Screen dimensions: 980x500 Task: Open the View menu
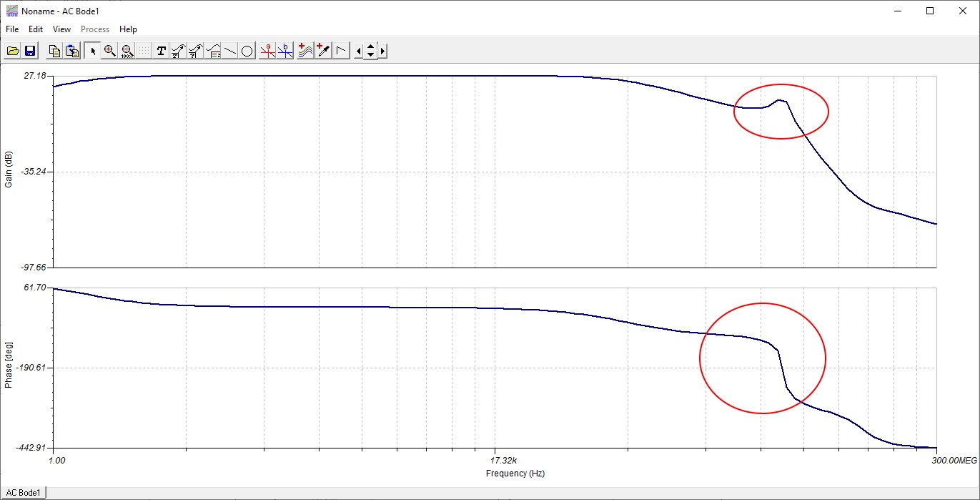(62, 29)
